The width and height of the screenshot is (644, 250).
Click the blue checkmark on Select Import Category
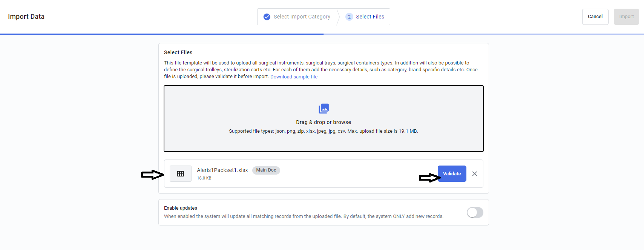click(267, 17)
